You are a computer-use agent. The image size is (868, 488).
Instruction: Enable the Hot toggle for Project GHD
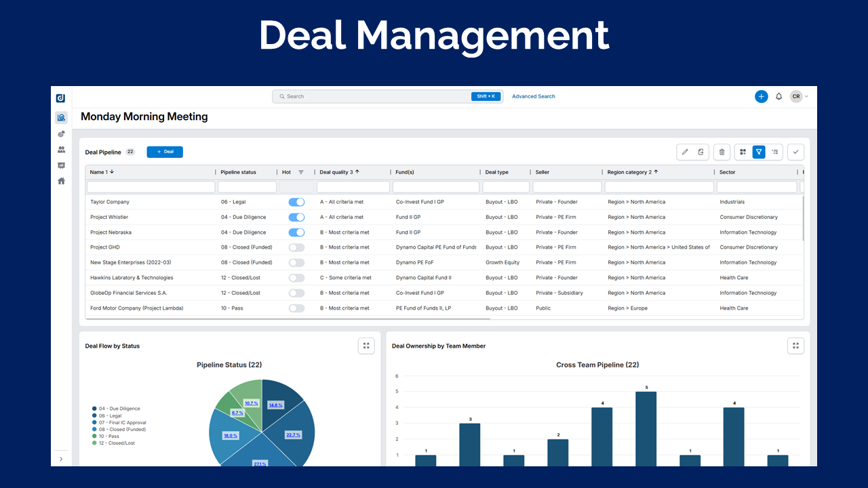(296, 247)
